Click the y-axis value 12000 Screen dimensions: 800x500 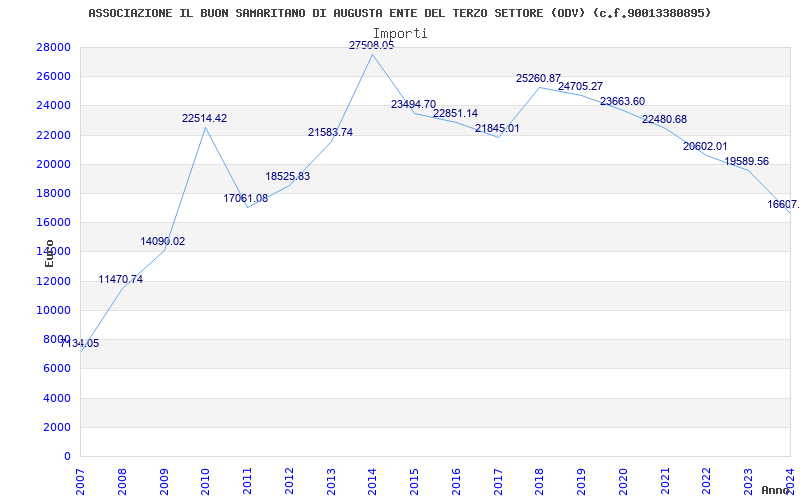pyautogui.click(x=54, y=281)
